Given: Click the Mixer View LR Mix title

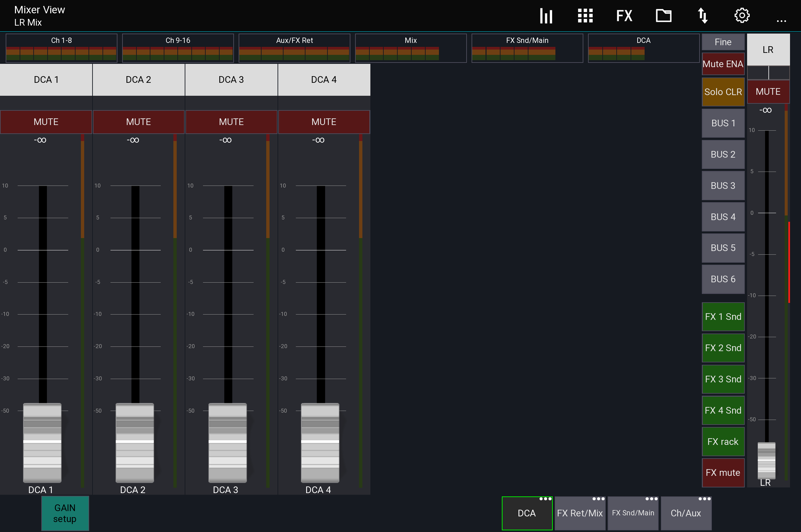Looking at the screenshot, I should point(39,16).
